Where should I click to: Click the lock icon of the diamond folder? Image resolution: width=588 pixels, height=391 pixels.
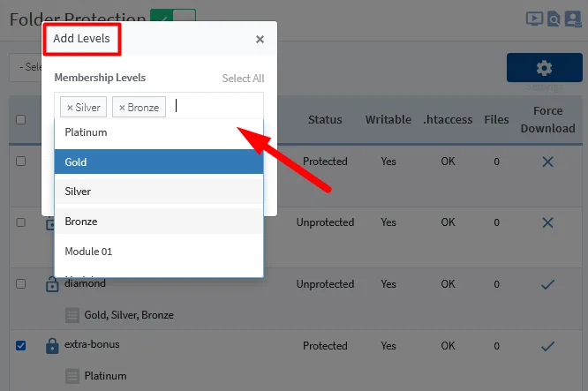coord(52,284)
